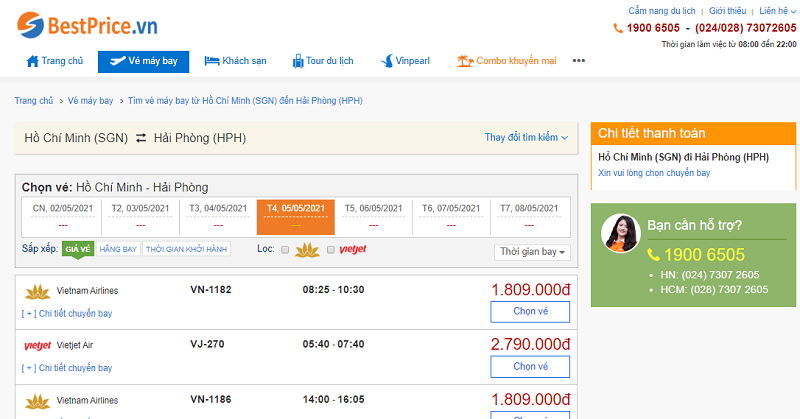800x419 pixels.
Task: Click the Vinpearl bird icon
Action: click(387, 61)
